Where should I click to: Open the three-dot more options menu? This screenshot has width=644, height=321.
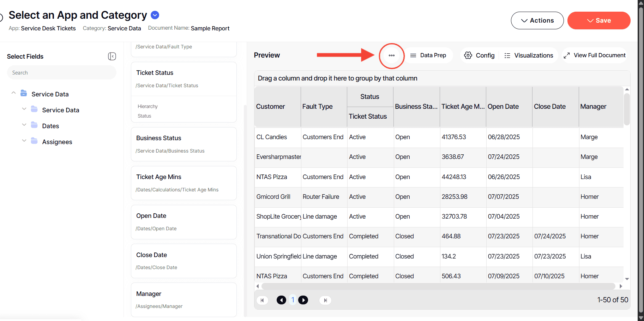coord(392,55)
